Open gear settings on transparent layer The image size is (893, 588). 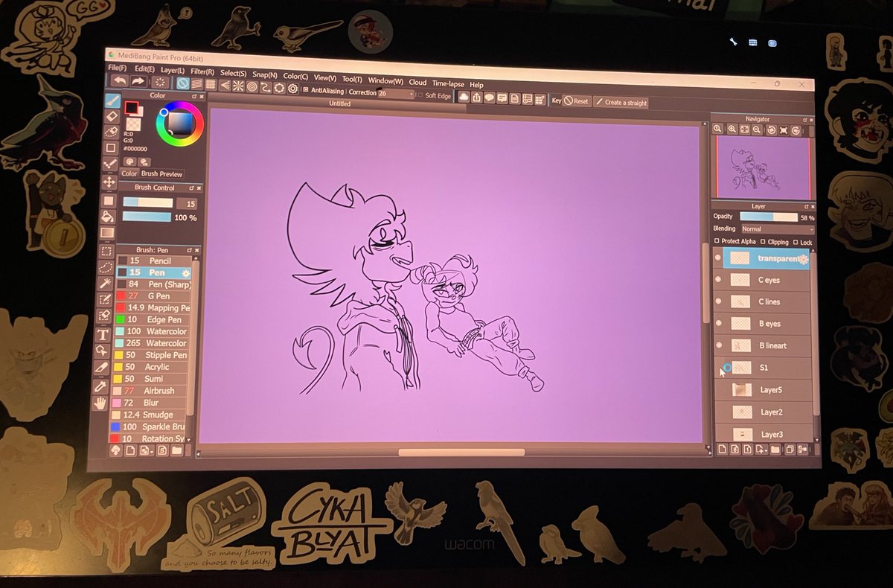coord(804,259)
